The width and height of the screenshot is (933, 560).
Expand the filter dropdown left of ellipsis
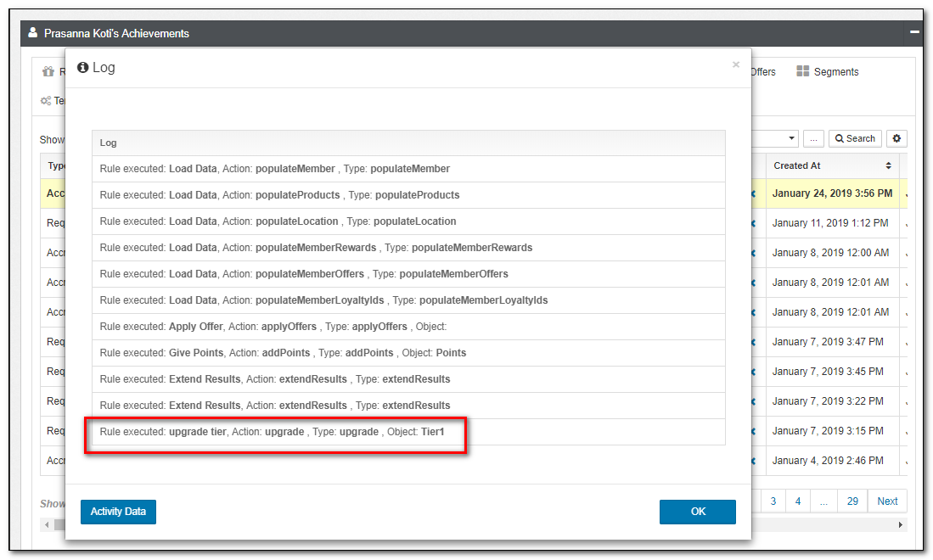(x=791, y=138)
